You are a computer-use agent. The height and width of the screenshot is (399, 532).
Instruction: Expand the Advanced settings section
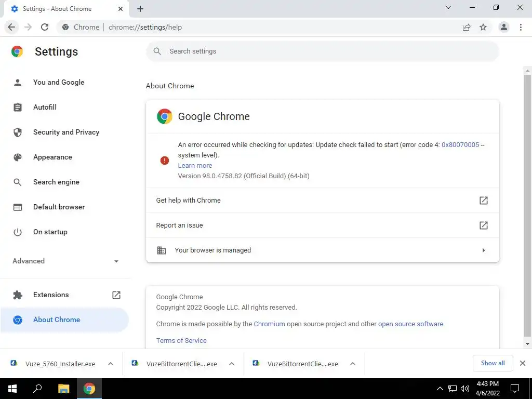coord(65,261)
